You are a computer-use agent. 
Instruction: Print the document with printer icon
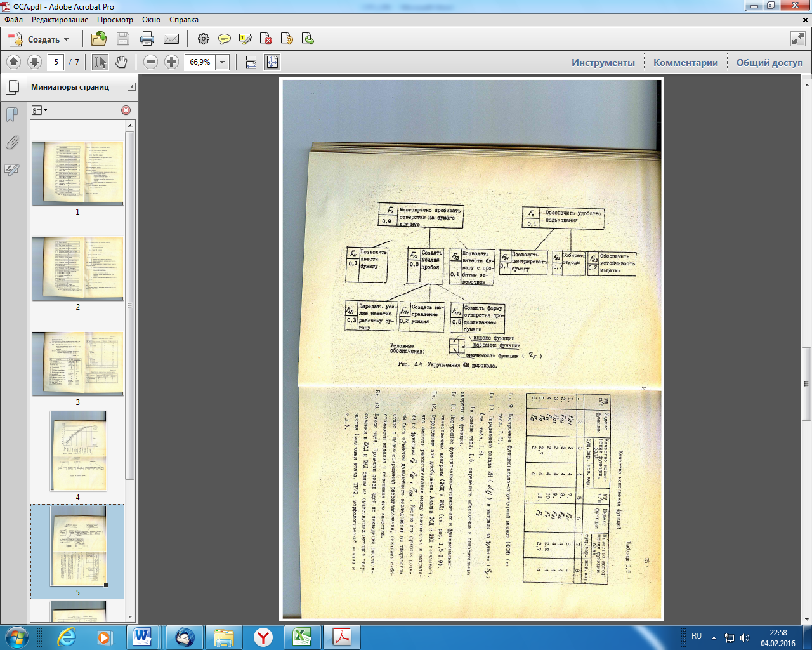coord(147,39)
